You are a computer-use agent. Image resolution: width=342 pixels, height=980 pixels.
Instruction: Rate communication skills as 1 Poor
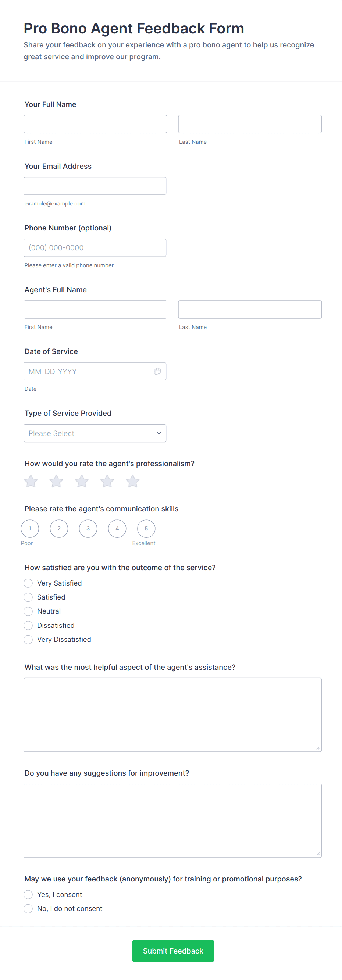30,529
